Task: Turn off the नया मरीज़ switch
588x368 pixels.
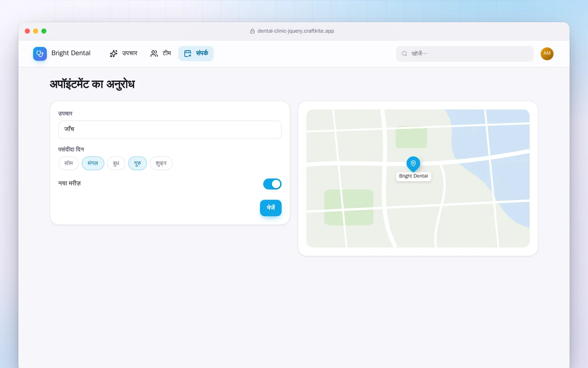Action: point(272,184)
